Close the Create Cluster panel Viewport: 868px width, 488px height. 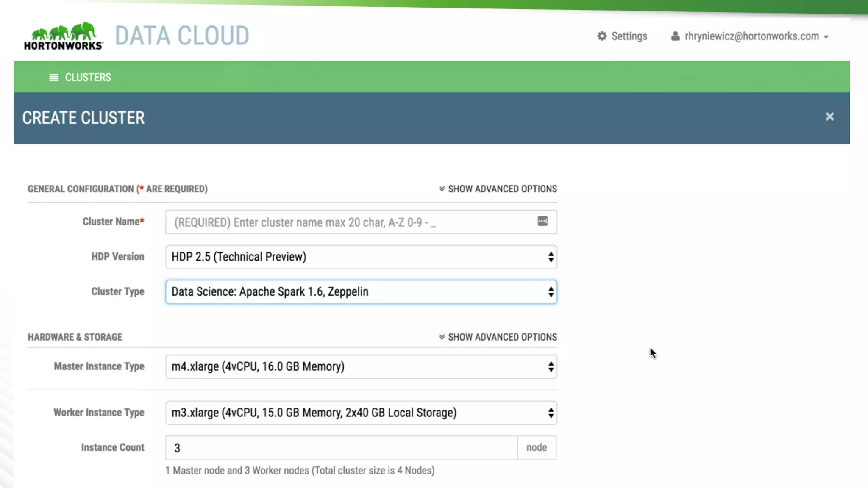click(x=829, y=116)
